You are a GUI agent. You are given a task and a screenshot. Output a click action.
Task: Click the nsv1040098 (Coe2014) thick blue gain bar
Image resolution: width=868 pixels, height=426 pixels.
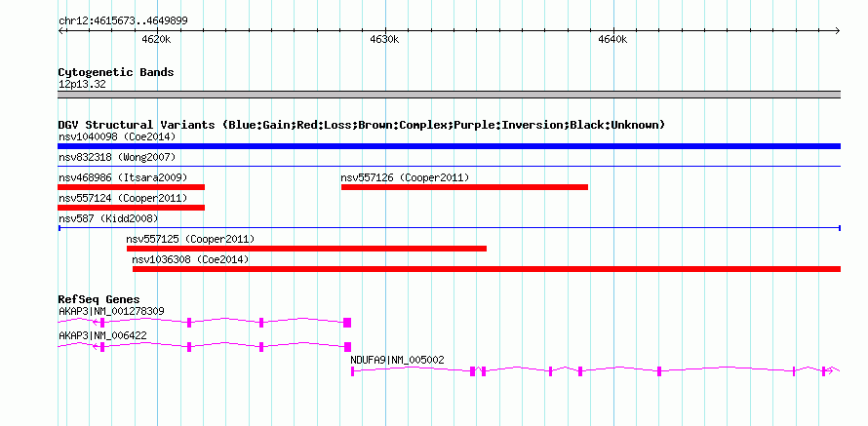tap(449, 146)
